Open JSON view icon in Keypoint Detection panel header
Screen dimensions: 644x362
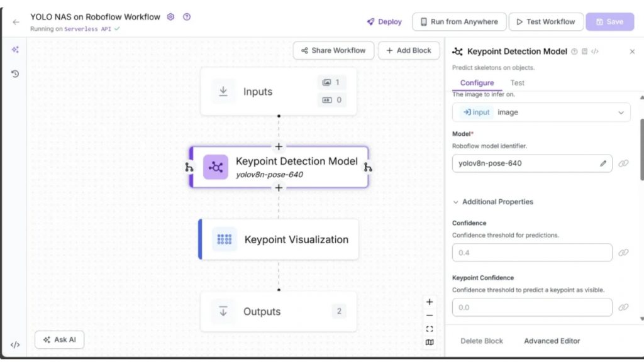594,52
